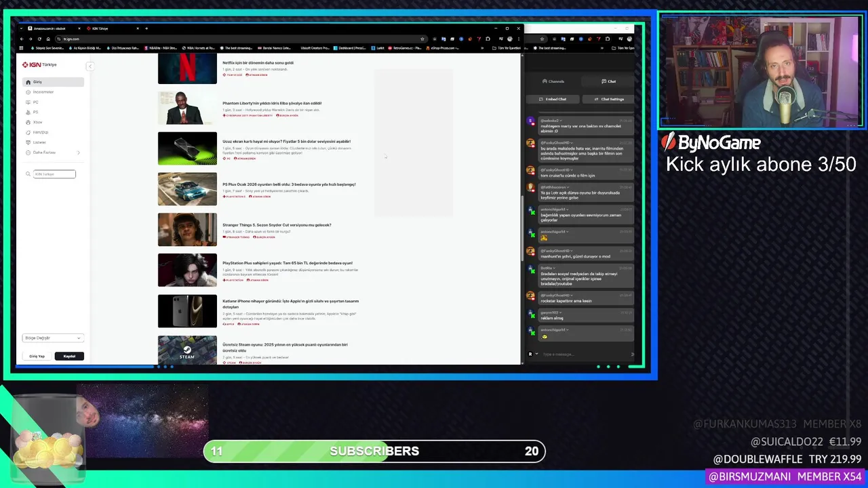Screen dimensions: 868x488
Task: Expand Daha Fazlası chevron in sidebar
Action: pos(79,153)
